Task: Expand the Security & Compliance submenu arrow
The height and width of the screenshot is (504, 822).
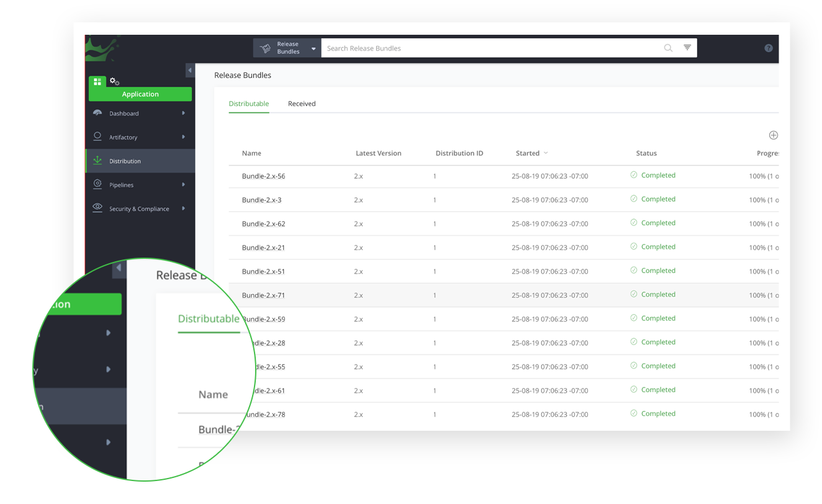Action: (183, 209)
